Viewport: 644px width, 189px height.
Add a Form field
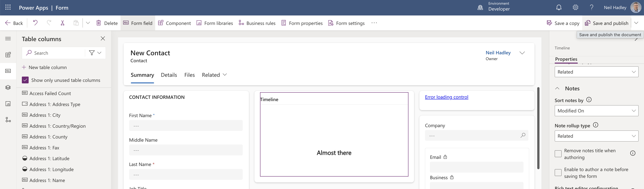click(138, 23)
